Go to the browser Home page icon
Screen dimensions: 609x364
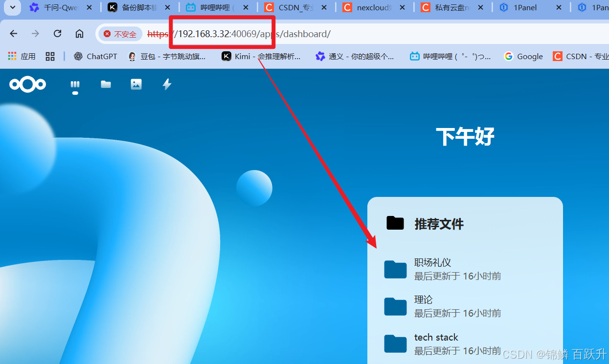[79, 34]
